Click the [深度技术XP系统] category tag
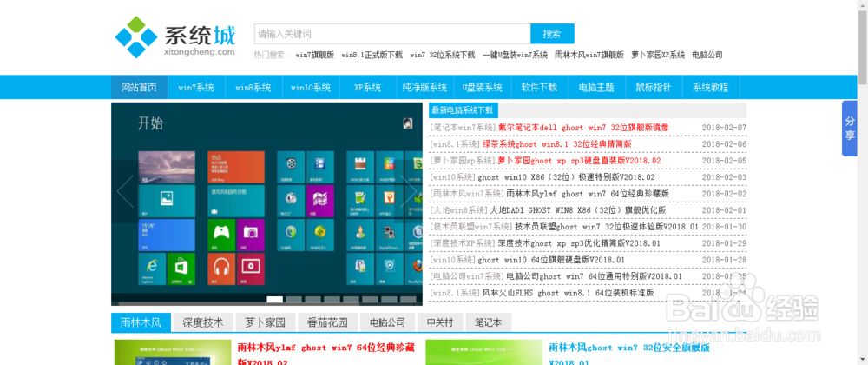Screen dimensions: 868x365 tap(463, 243)
